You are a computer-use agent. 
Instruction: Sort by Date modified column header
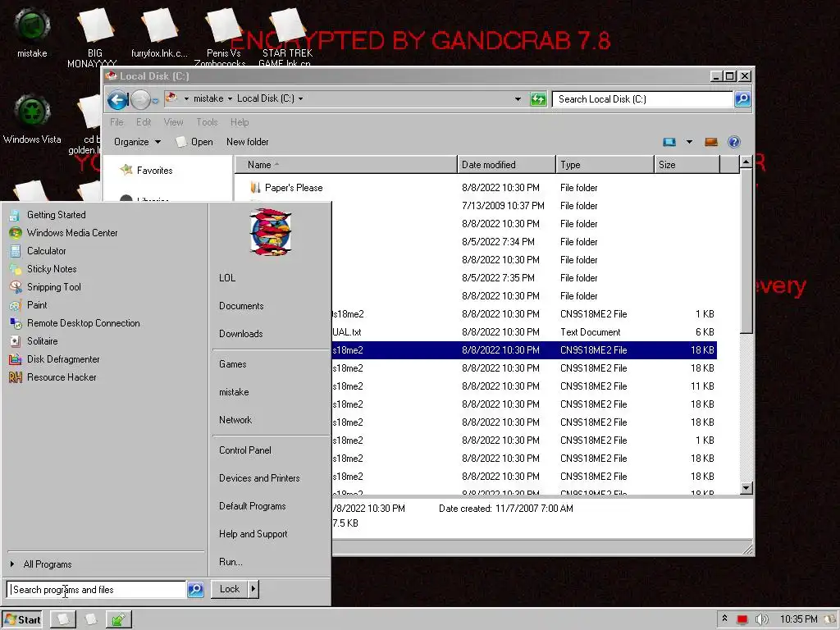tap(507, 165)
